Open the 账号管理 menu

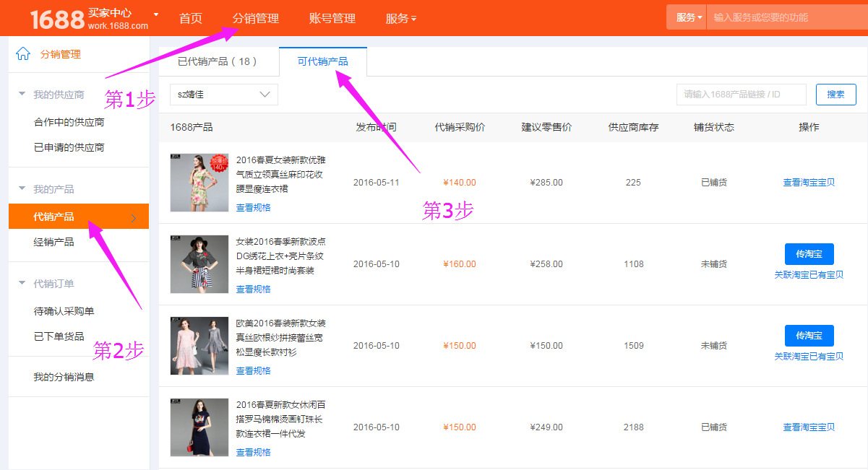point(332,19)
